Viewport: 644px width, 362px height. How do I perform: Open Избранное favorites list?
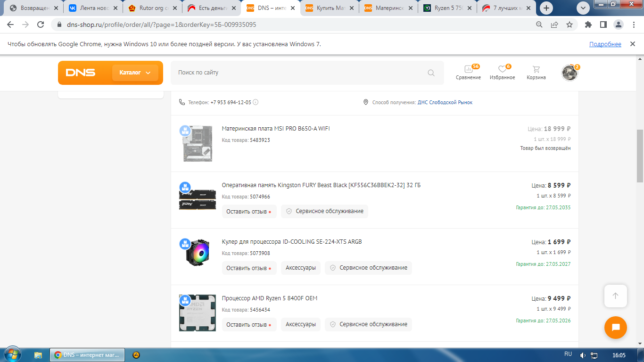[502, 73]
